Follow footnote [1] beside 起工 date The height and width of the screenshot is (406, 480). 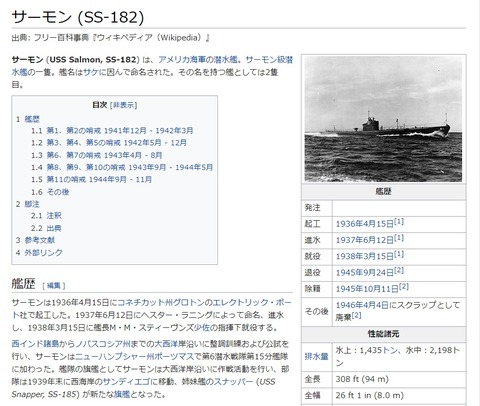tap(399, 222)
